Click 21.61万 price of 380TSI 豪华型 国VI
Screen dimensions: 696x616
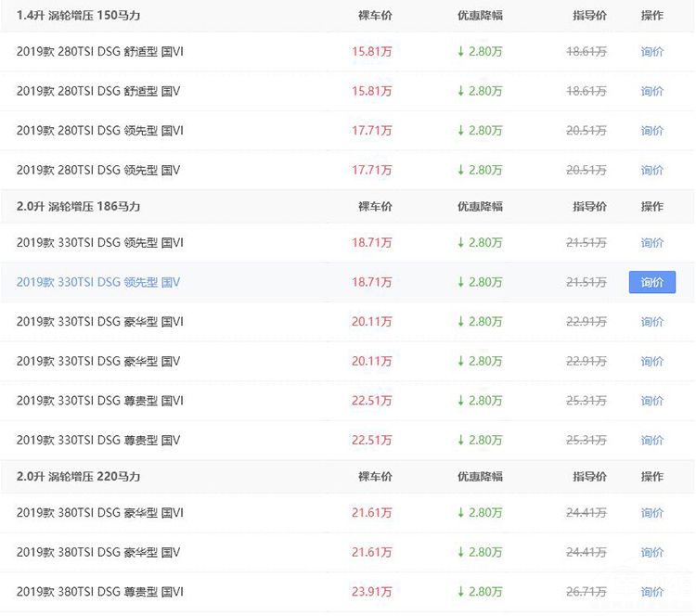point(371,513)
